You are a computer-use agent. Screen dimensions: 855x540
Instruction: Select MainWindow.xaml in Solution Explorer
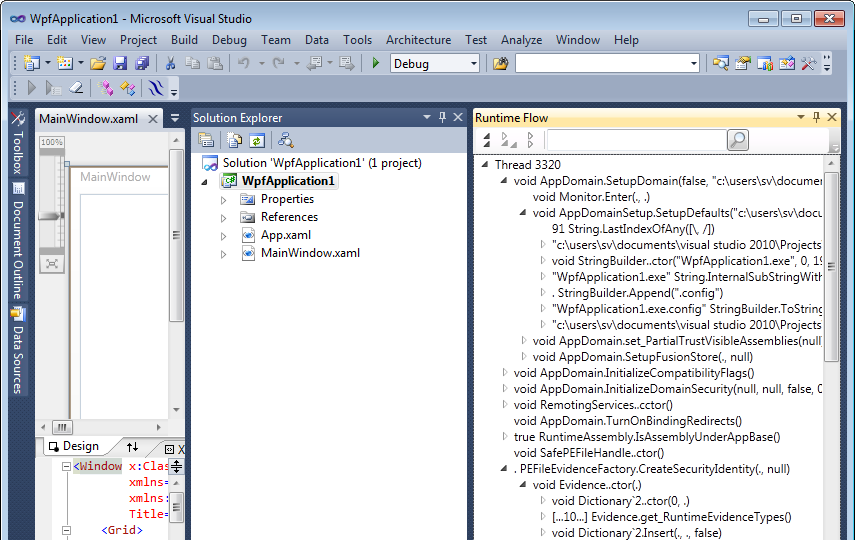point(310,253)
